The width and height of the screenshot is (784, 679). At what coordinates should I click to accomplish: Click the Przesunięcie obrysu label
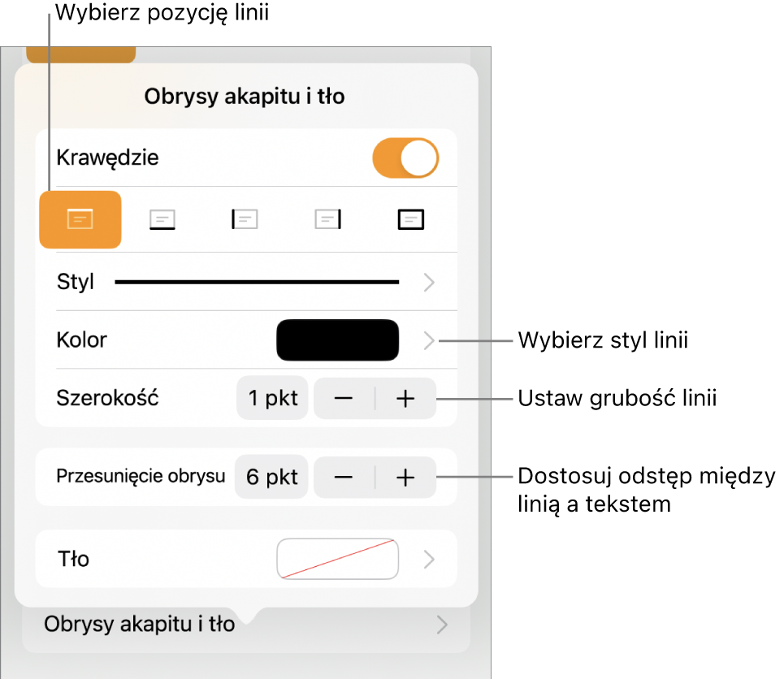[141, 477]
